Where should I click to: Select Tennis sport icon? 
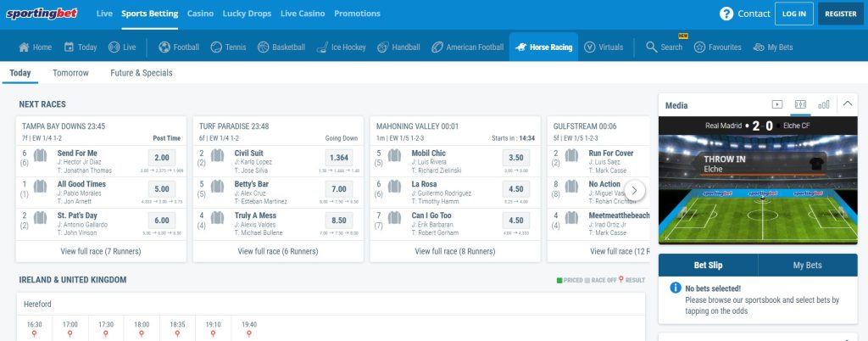pos(216,47)
